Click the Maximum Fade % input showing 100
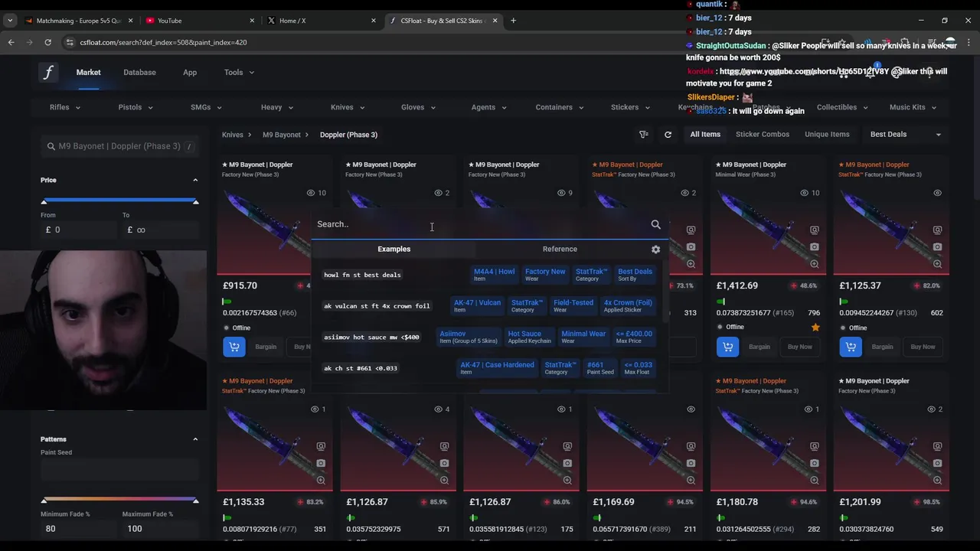980x551 pixels. (160, 529)
